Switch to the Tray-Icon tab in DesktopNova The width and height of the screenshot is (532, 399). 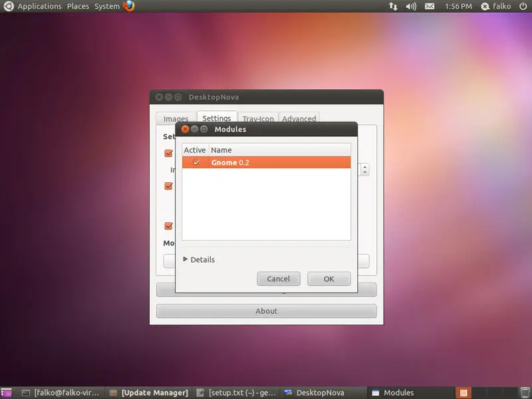point(258,118)
